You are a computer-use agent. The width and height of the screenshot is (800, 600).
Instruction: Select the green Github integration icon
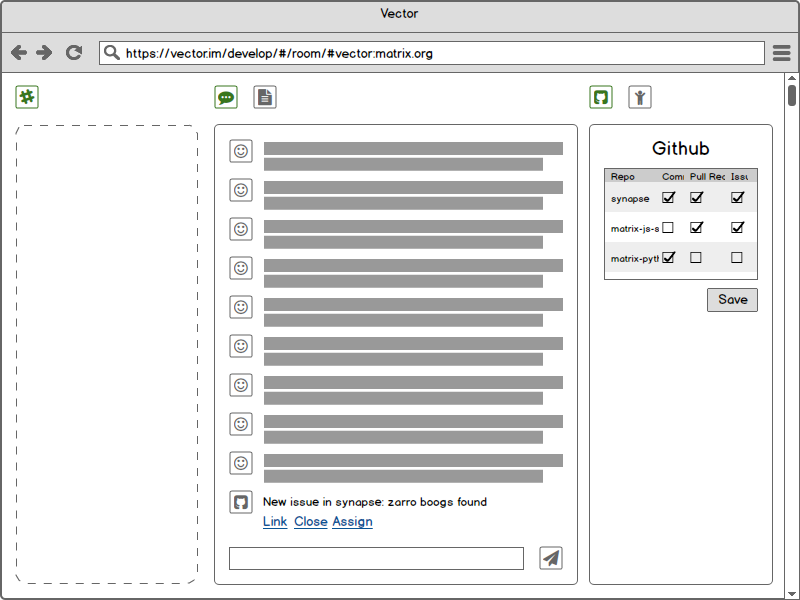(x=601, y=97)
